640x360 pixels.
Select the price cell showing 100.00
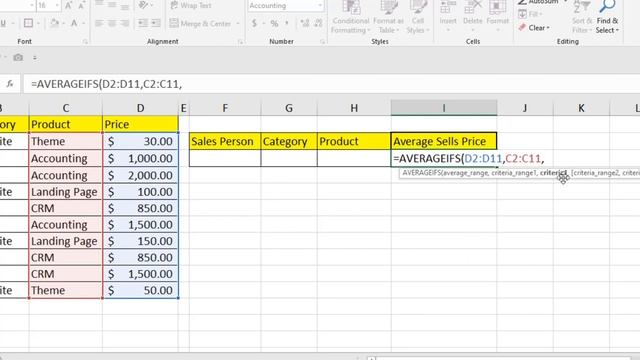point(140,192)
